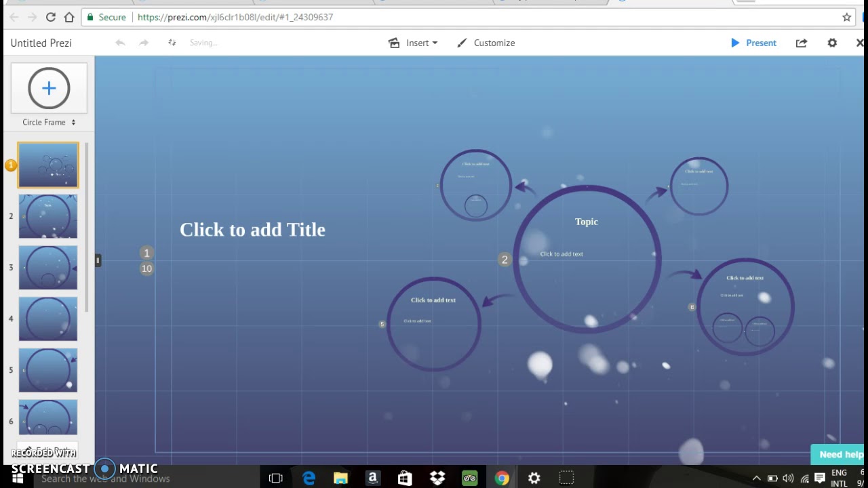This screenshot has width=868, height=488.
Task: Open Windows Store from taskbar
Action: pyautogui.click(x=405, y=479)
